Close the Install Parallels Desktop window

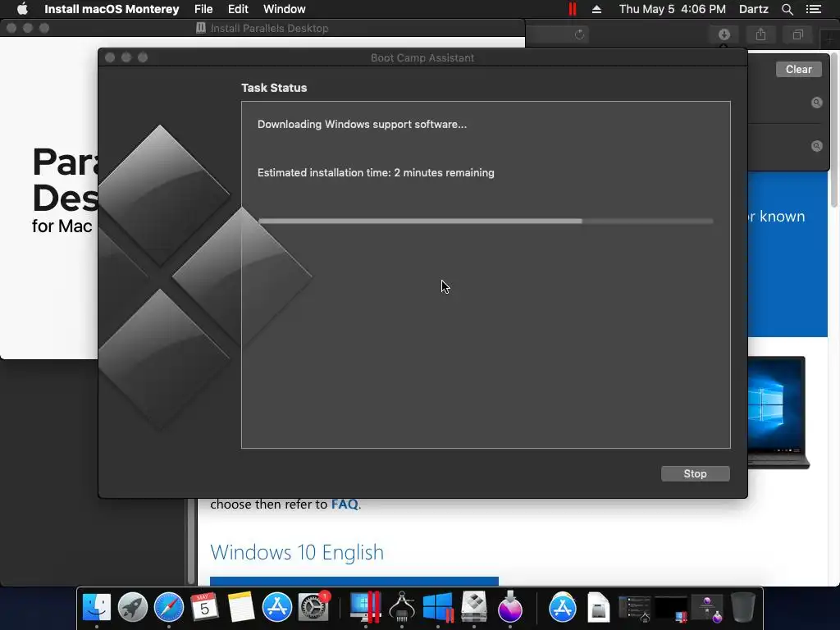point(11,28)
